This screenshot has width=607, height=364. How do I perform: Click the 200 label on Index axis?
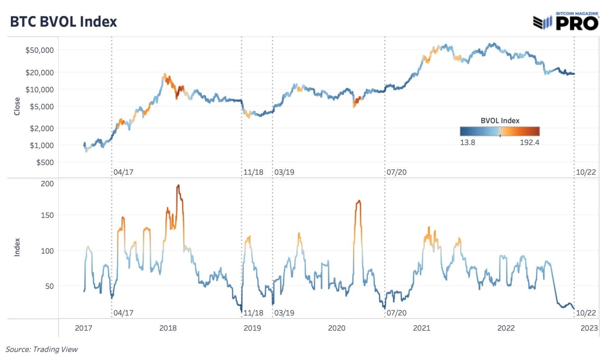(47, 184)
